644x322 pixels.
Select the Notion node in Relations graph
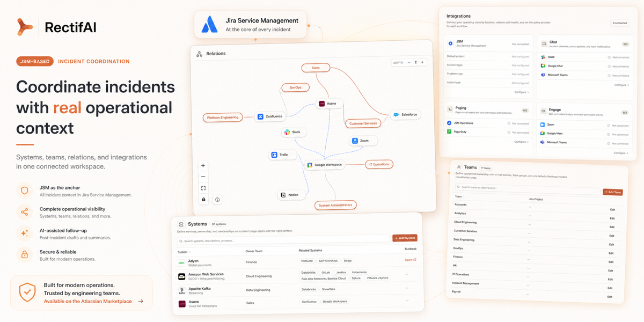pyautogui.click(x=291, y=195)
